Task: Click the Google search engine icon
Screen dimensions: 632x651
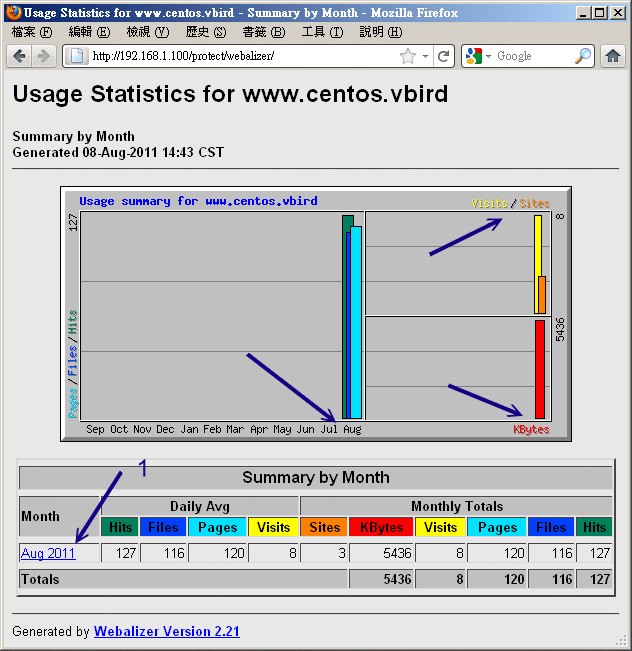Action: coord(475,56)
